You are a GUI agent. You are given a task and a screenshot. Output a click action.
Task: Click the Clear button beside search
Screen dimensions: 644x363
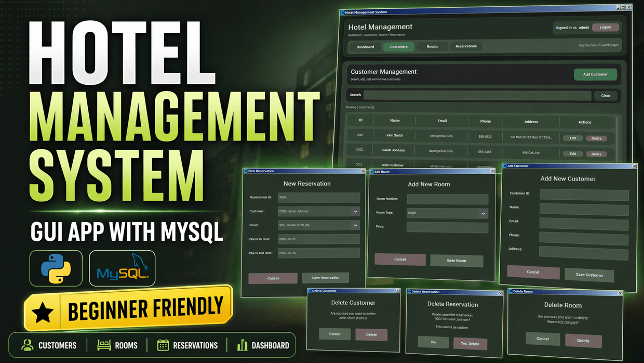[x=606, y=96]
